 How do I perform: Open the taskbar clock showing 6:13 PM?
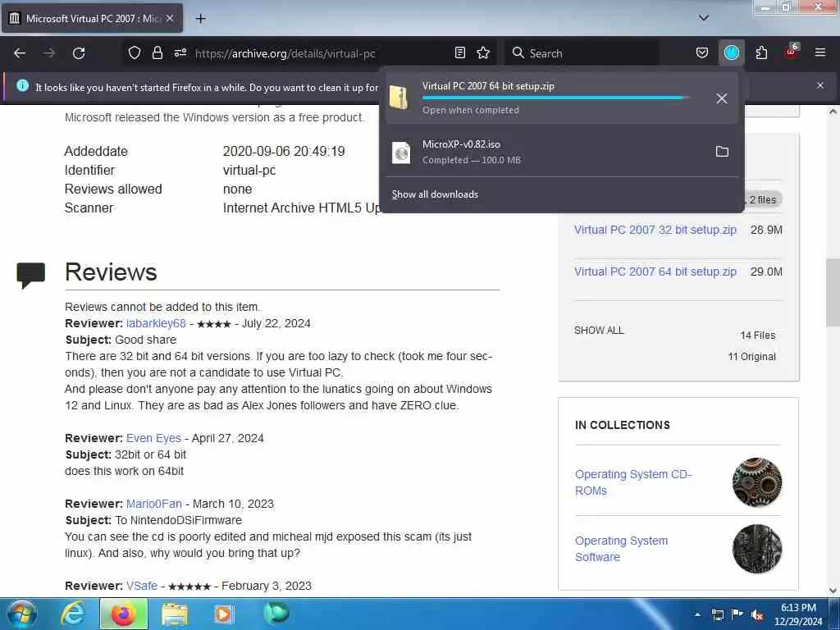(x=798, y=614)
